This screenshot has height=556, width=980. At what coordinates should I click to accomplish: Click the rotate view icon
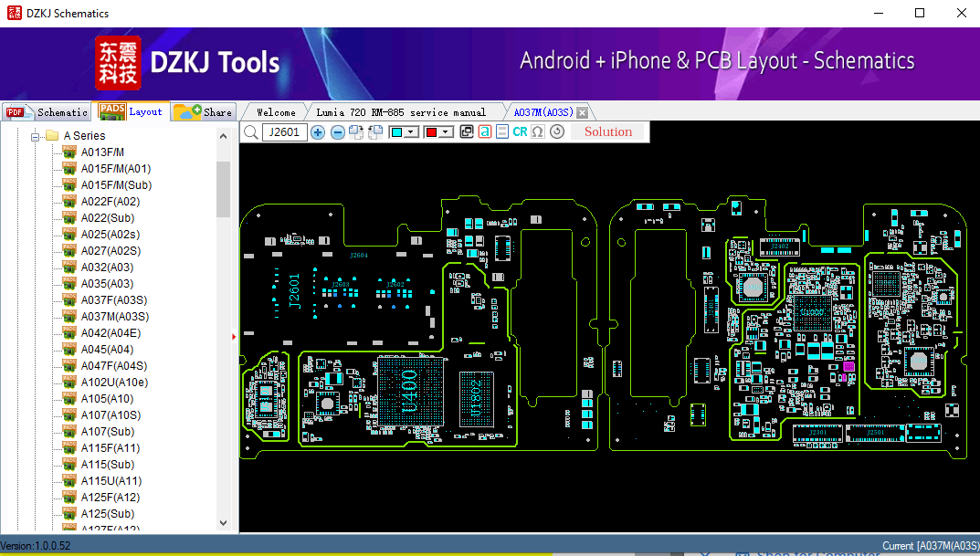click(x=555, y=131)
